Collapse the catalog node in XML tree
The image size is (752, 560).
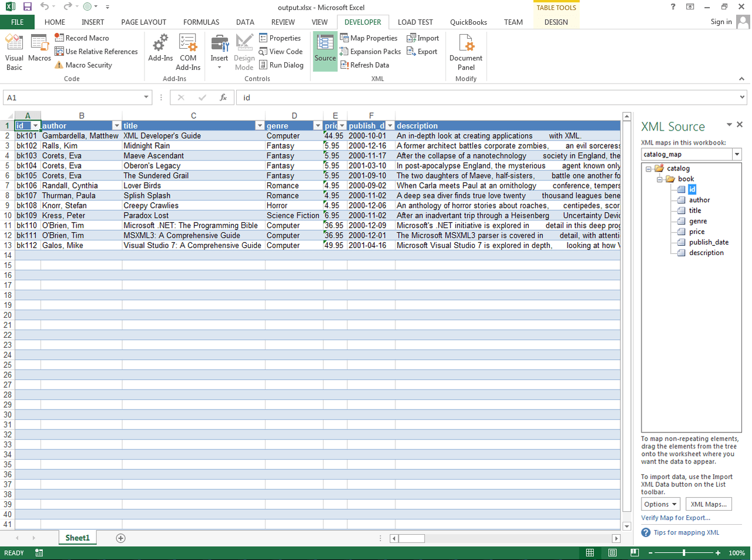tap(649, 169)
